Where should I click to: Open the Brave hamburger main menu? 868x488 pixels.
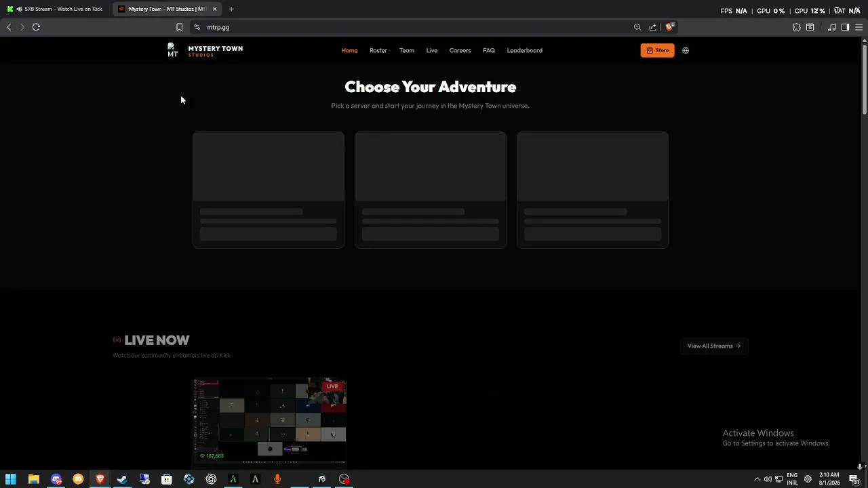(859, 27)
